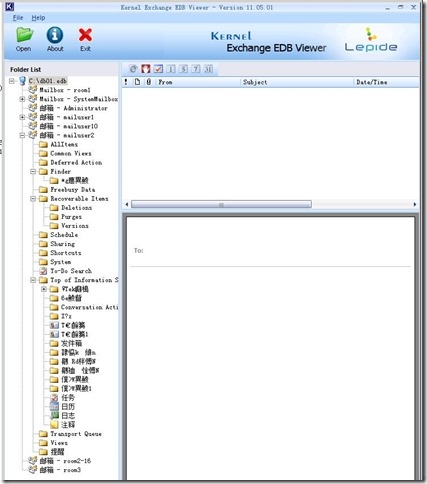
Task: Expand Mailbox - SystemMailbox node
Action: [22, 99]
